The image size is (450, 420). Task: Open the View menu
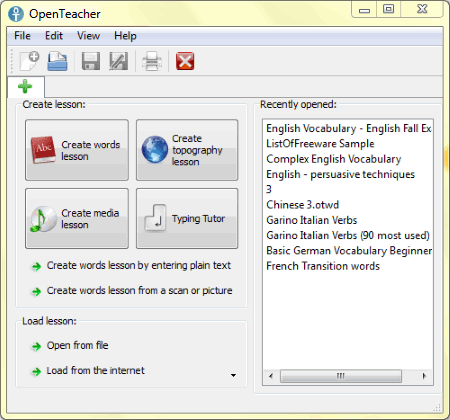coord(88,36)
